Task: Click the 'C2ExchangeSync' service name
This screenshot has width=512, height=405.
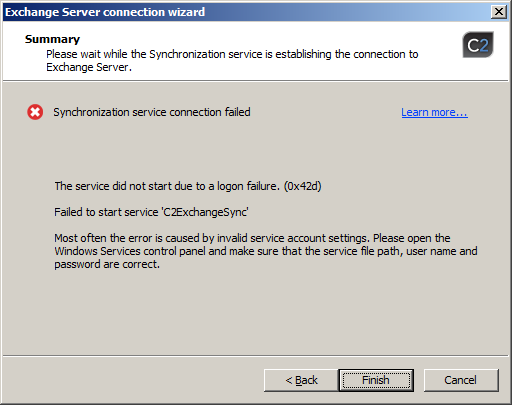Action: click(205, 212)
